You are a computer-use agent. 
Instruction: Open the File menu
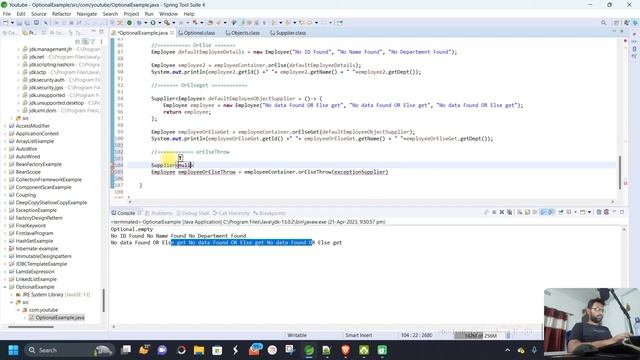tap(7, 14)
